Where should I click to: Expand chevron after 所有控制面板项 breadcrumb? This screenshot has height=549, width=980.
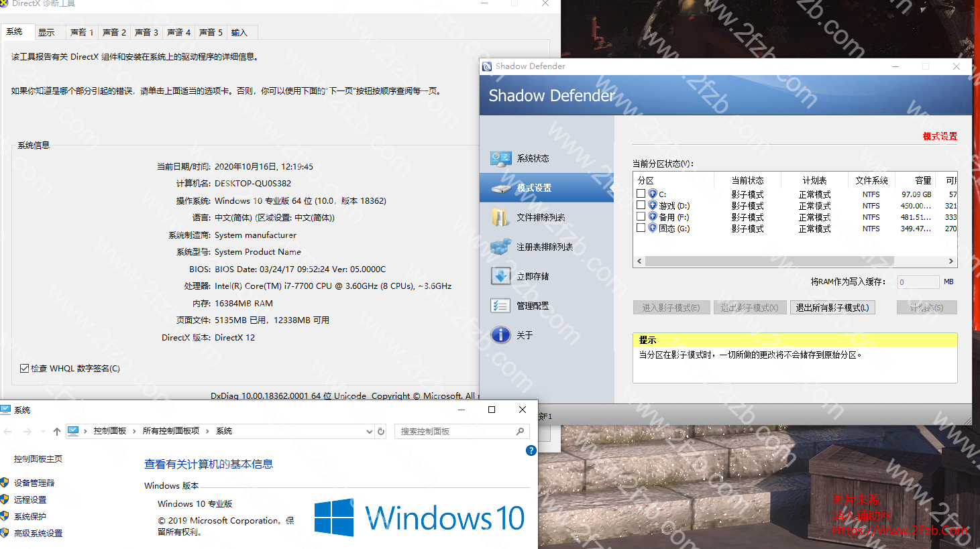pyautogui.click(x=208, y=431)
